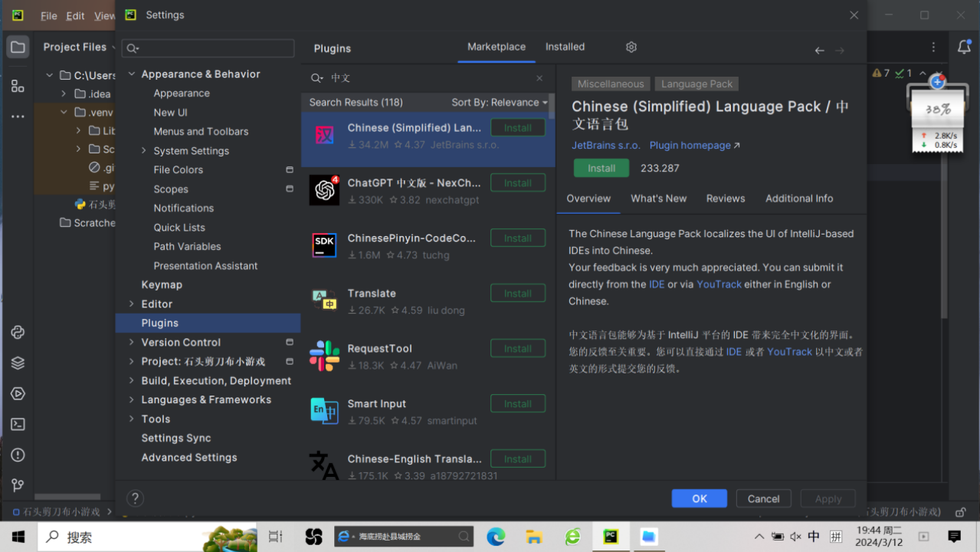Image resolution: width=980 pixels, height=552 pixels.
Task: Go back with the left arrow
Action: coord(820,50)
